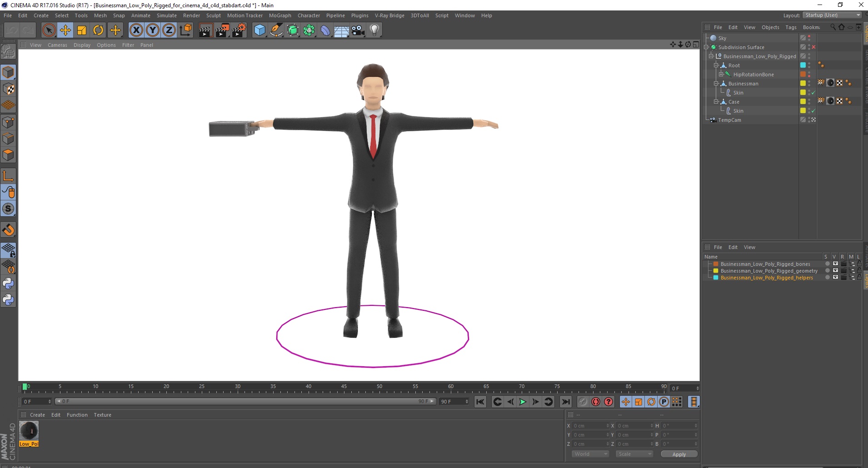
Task: Add a Light object
Action: [374, 30]
